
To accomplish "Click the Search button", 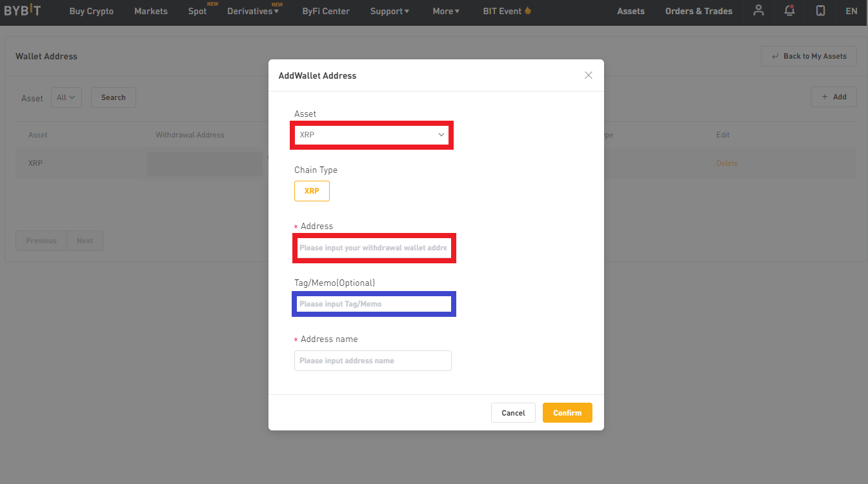I will (114, 97).
